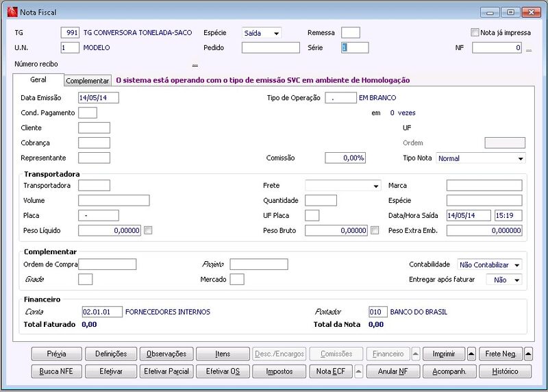The width and height of the screenshot is (548, 392).
Task: Click the Nota ECF button
Action: [331, 371]
